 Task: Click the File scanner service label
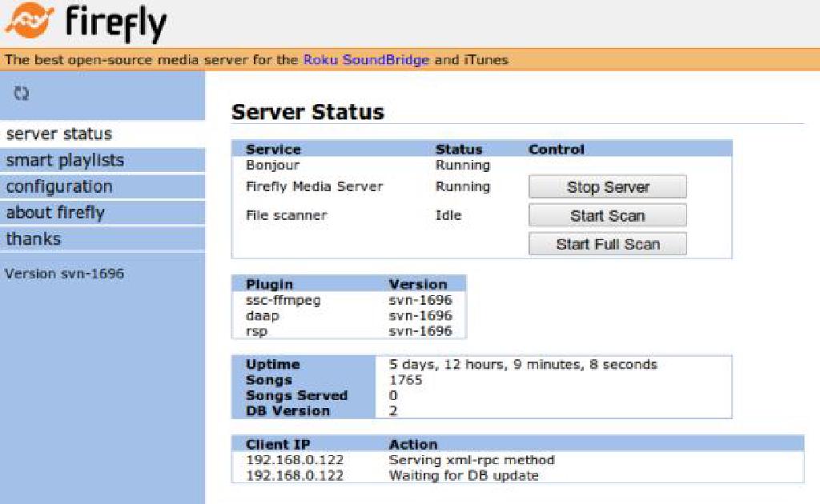click(286, 215)
